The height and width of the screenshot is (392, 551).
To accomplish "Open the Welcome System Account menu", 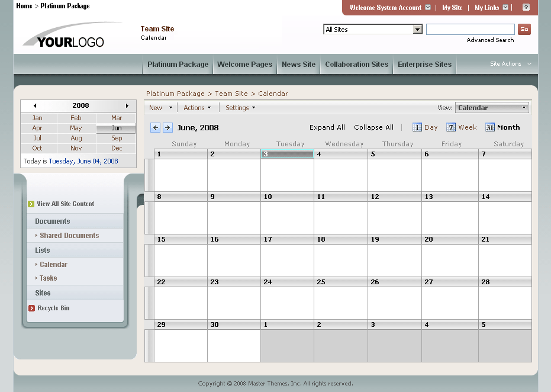I will pyautogui.click(x=386, y=8).
